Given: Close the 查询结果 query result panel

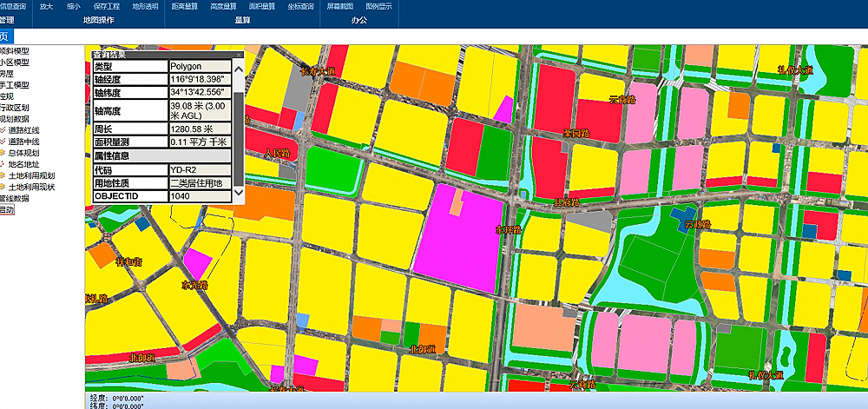Looking at the screenshot, I should pyautogui.click(x=239, y=55).
